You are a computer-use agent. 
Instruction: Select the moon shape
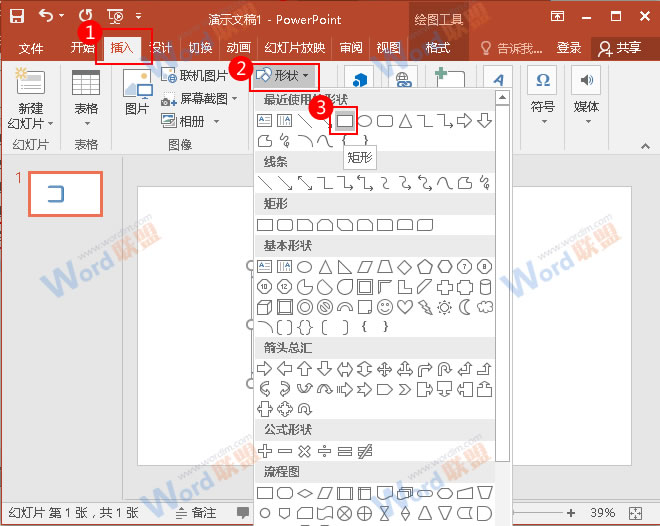click(465, 308)
